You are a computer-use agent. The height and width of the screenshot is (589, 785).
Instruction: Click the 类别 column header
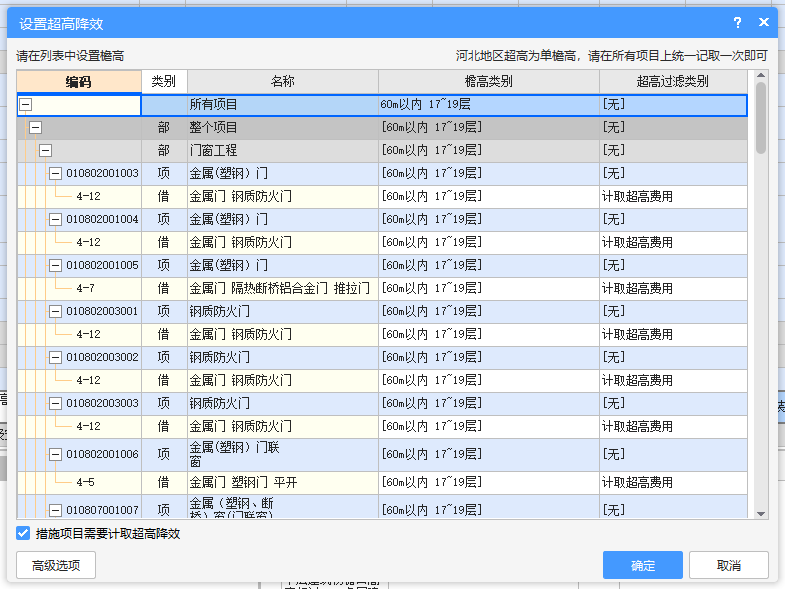click(x=164, y=82)
